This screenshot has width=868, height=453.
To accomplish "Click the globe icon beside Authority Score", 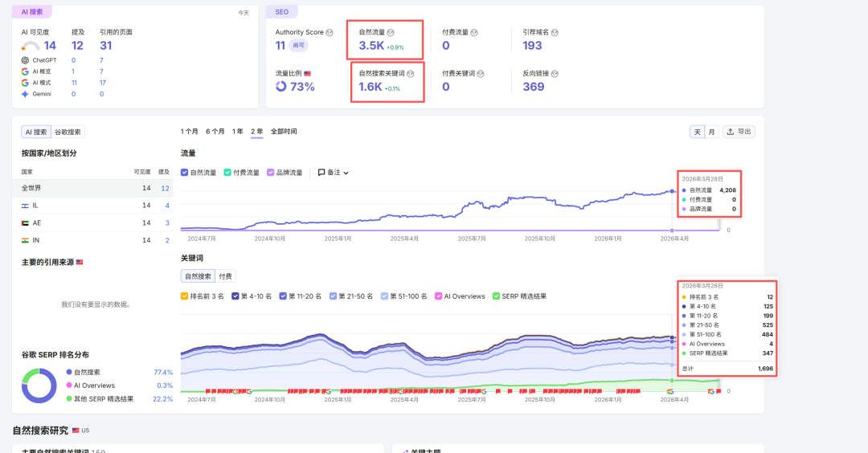I will [330, 33].
